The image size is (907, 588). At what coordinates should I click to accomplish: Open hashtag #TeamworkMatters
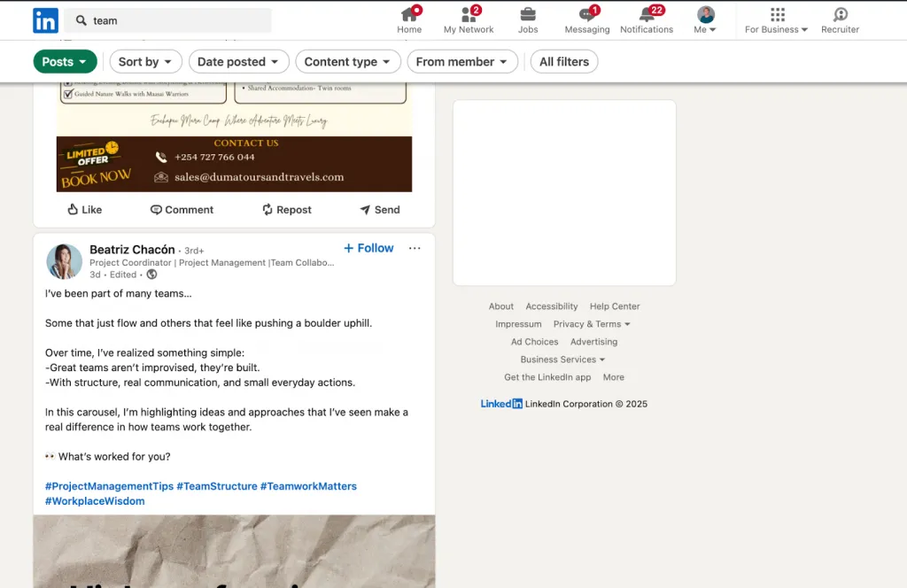click(x=308, y=486)
